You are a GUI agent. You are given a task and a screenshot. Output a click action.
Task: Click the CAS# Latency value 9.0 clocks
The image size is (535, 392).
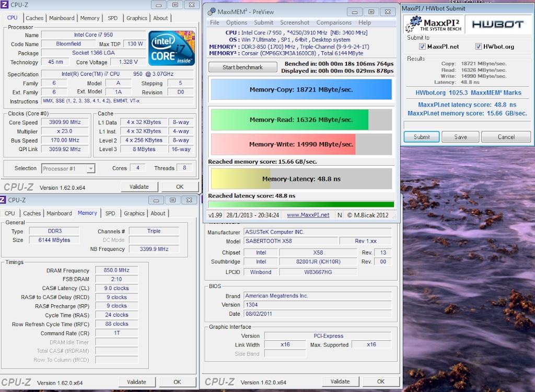(117, 288)
